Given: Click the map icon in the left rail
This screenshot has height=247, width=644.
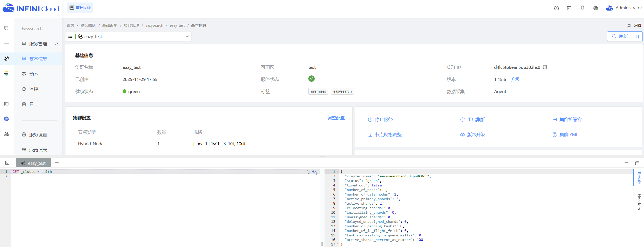Looking at the screenshot, I should pyautogui.click(x=7, y=104).
